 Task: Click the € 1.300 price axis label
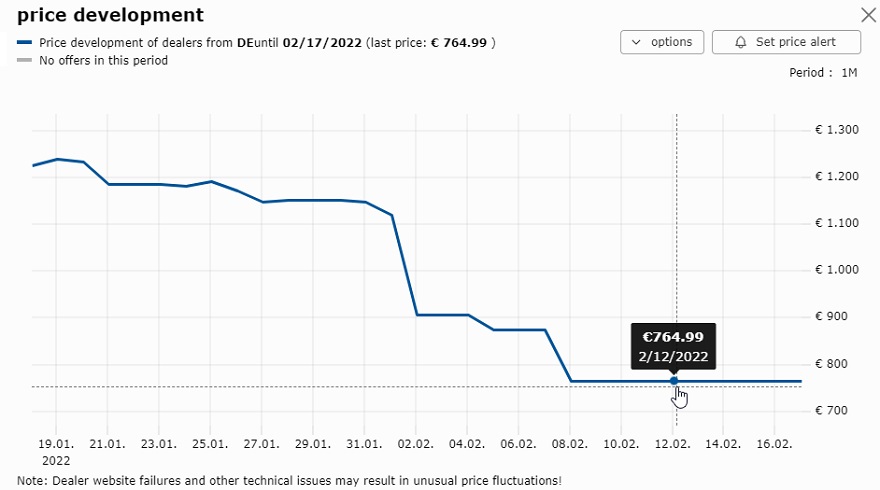(837, 130)
